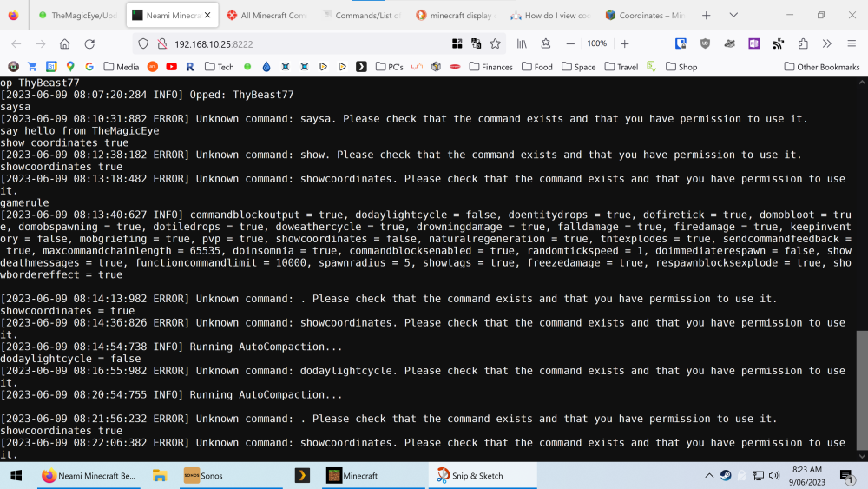Viewport: 868px width, 489px height.
Task: Open File Explorer from the taskbar
Action: pyautogui.click(x=160, y=476)
